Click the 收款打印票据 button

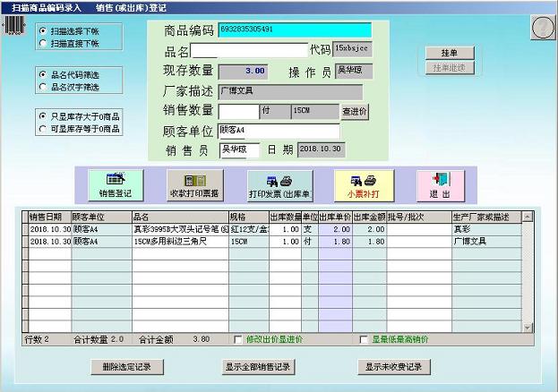(x=195, y=185)
